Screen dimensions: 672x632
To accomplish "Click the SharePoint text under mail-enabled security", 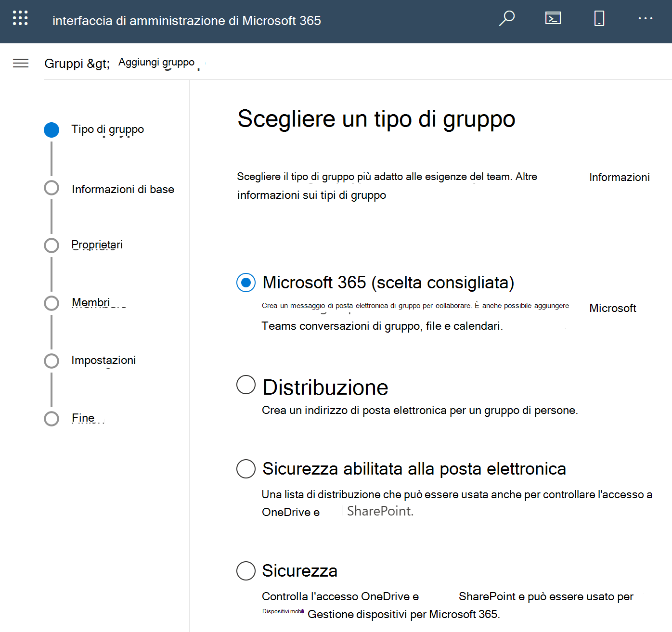I will coord(380,511).
